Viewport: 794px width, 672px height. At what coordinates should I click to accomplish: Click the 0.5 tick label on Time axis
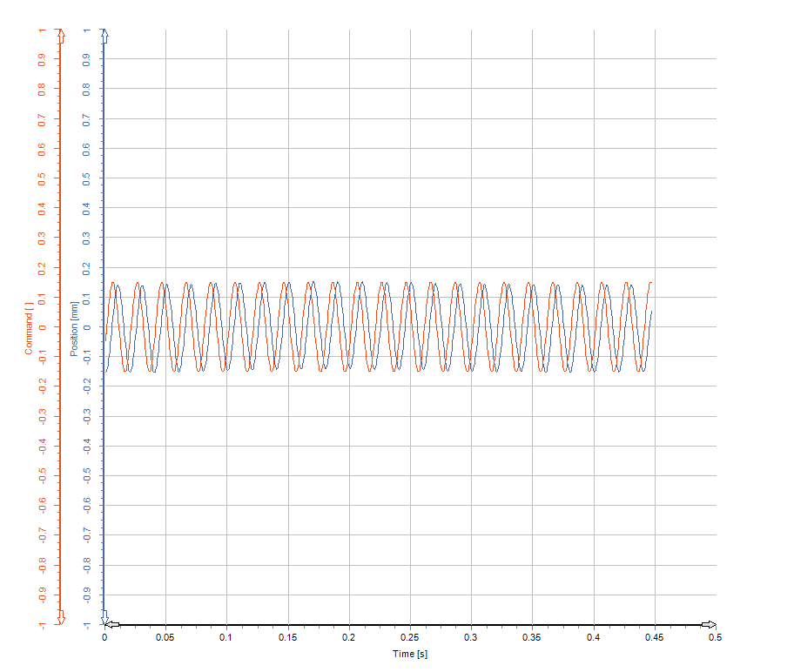[715, 638]
